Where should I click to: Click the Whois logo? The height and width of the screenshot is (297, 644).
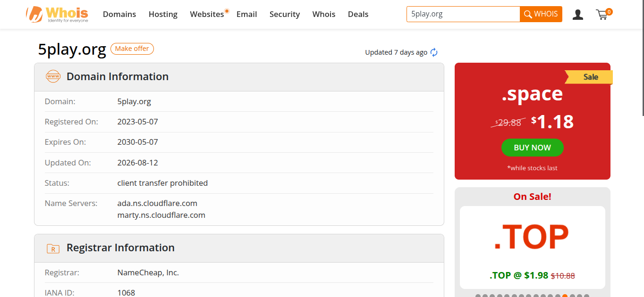pos(57,14)
